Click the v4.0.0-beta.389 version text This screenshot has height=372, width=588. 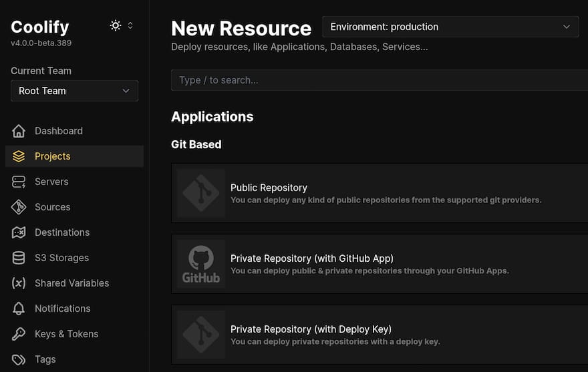coord(41,43)
